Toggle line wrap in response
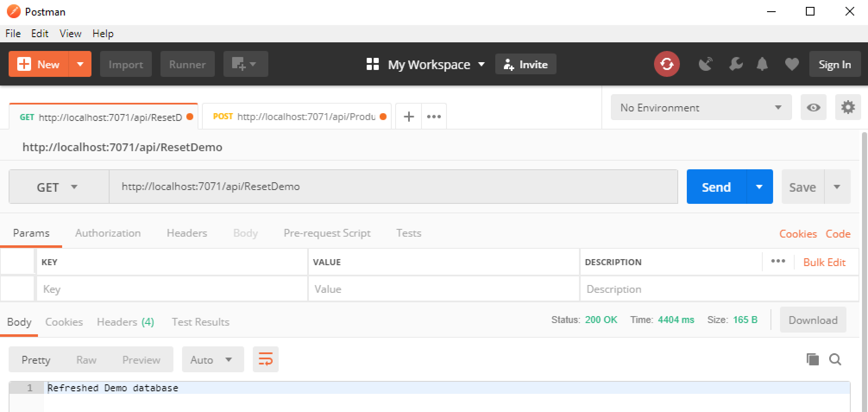Image resolution: width=868 pixels, height=412 pixels. pyautogui.click(x=265, y=359)
